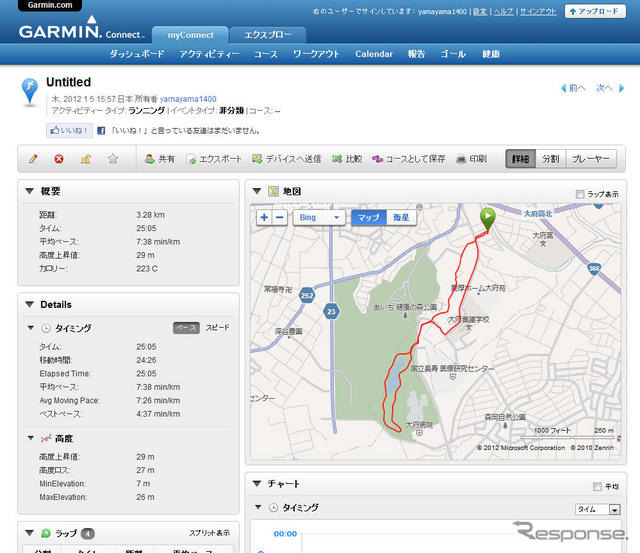Click the 比較 compare icon
The height and width of the screenshot is (553, 640).
click(x=337, y=159)
